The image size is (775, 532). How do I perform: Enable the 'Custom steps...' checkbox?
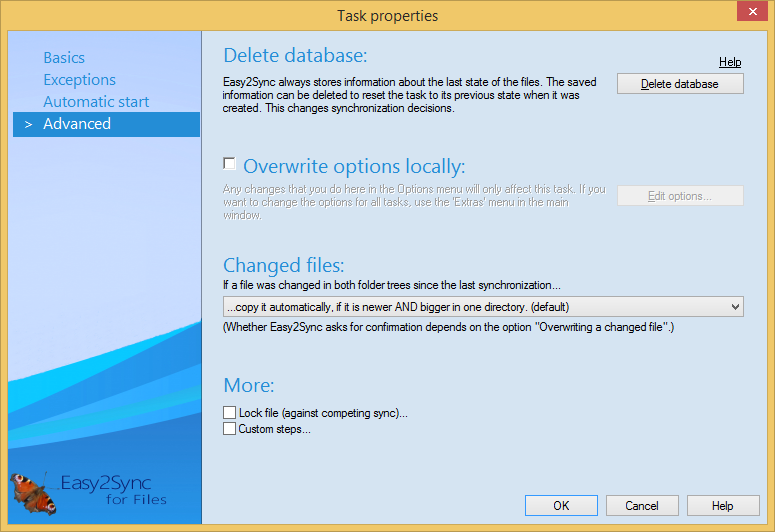230,429
